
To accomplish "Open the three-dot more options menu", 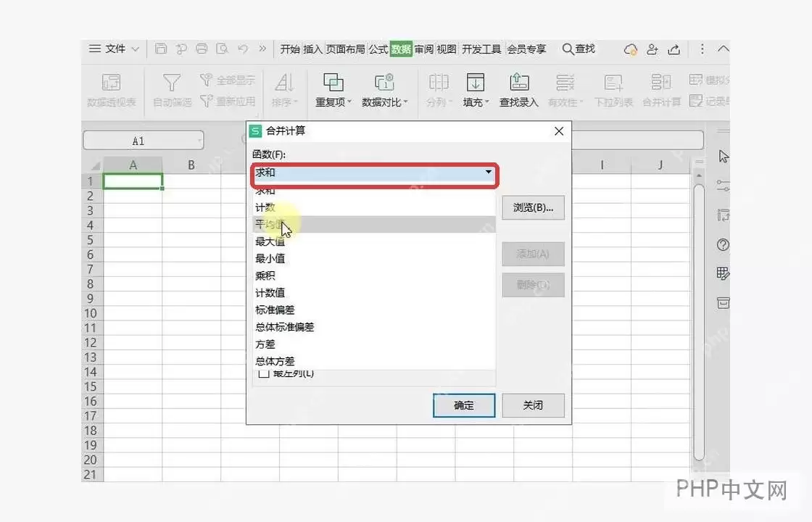I will (x=702, y=49).
